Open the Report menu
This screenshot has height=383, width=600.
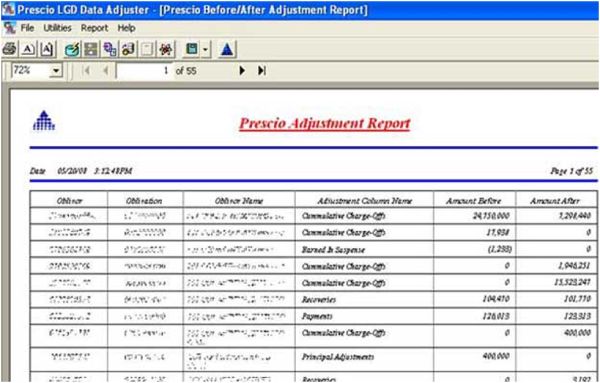[95, 28]
